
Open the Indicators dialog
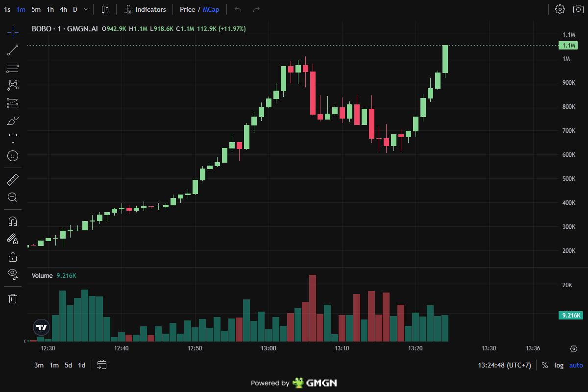click(145, 9)
